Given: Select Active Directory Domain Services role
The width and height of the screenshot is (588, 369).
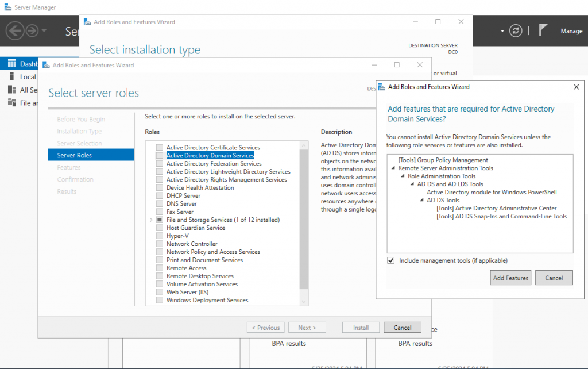Looking at the screenshot, I should (210, 156).
